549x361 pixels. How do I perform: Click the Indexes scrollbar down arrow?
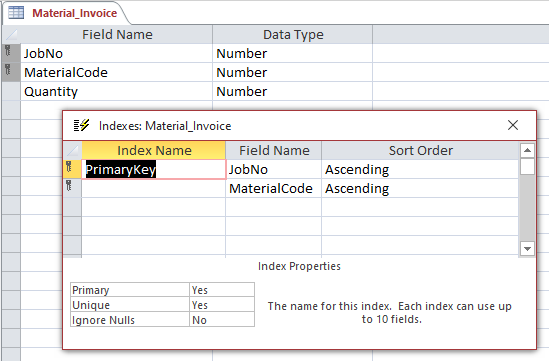tap(527, 249)
